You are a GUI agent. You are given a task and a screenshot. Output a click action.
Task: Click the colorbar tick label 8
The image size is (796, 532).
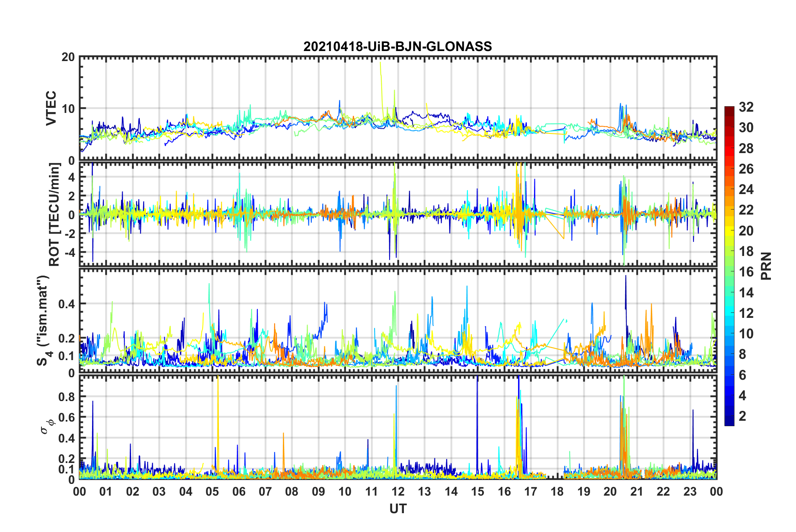click(x=742, y=354)
